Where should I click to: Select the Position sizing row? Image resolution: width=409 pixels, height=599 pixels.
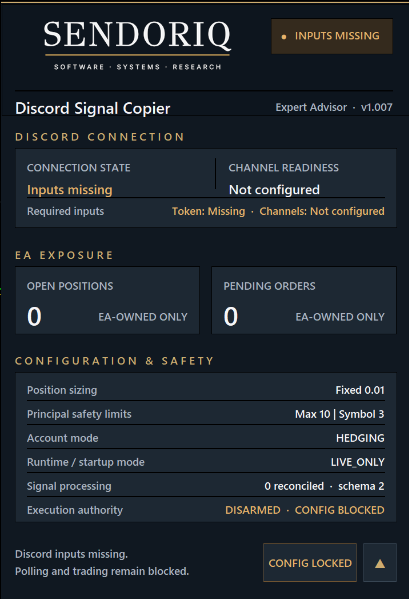point(206,390)
